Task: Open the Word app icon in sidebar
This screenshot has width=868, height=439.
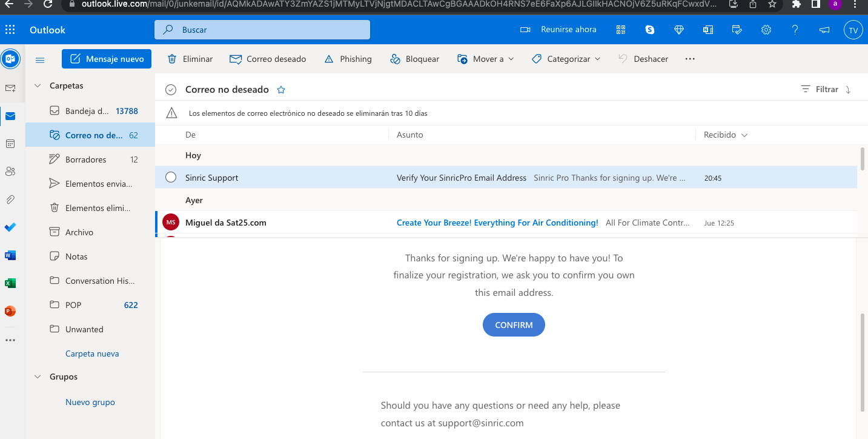Action: [10, 255]
